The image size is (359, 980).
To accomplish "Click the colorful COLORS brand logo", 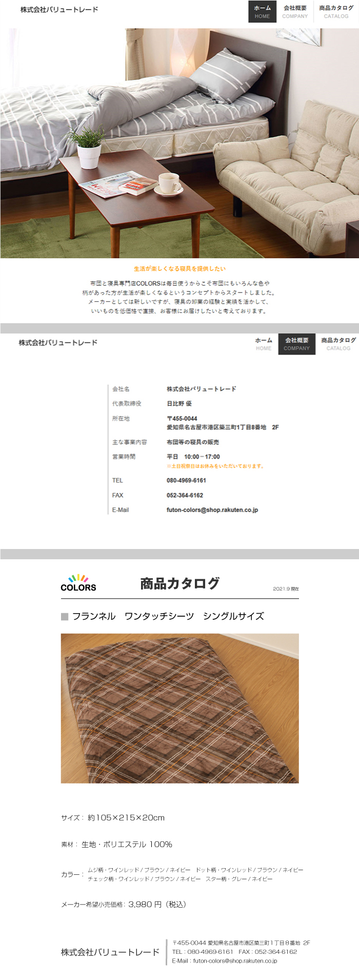I will click(x=78, y=583).
